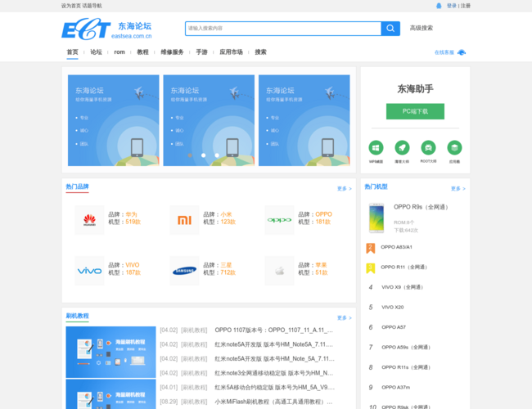Click the online customer service headset icon
The height and width of the screenshot is (409, 532).
click(x=462, y=52)
